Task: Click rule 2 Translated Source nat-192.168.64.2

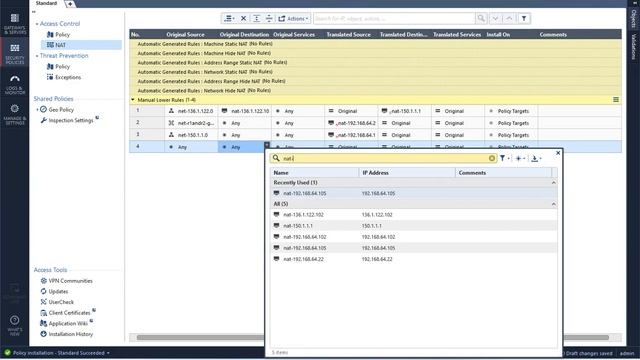Action: tap(352, 123)
